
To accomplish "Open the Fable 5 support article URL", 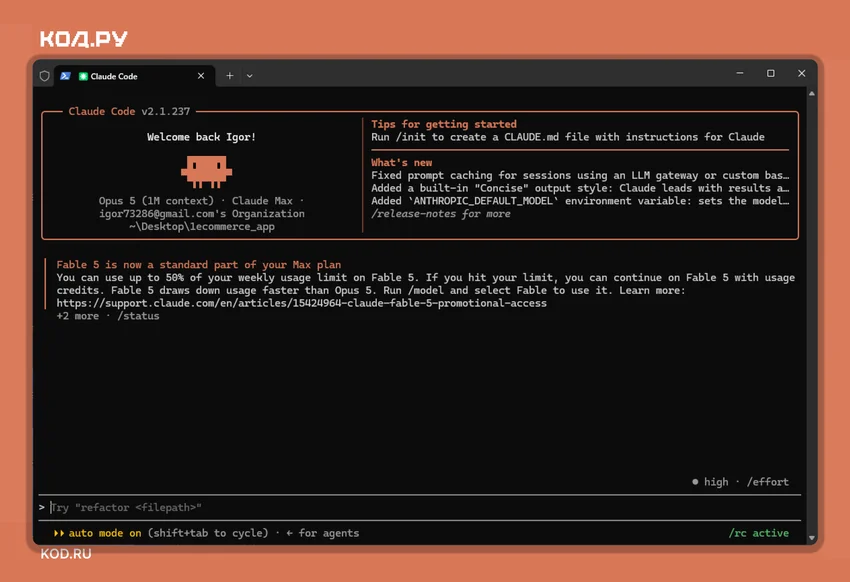I will [301, 303].
